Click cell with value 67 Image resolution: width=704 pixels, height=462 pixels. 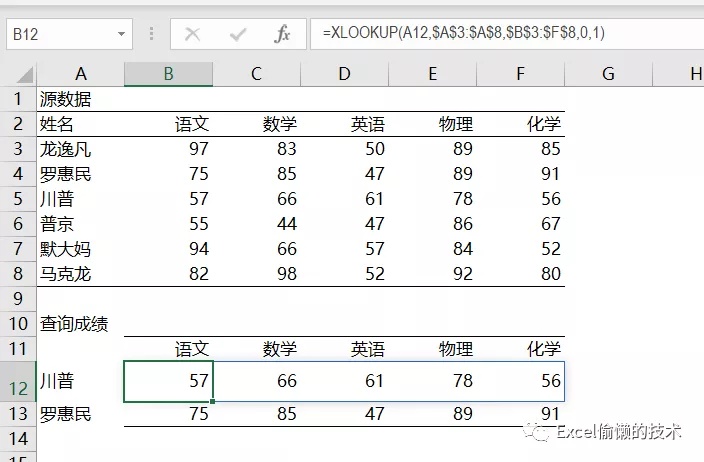(x=520, y=224)
